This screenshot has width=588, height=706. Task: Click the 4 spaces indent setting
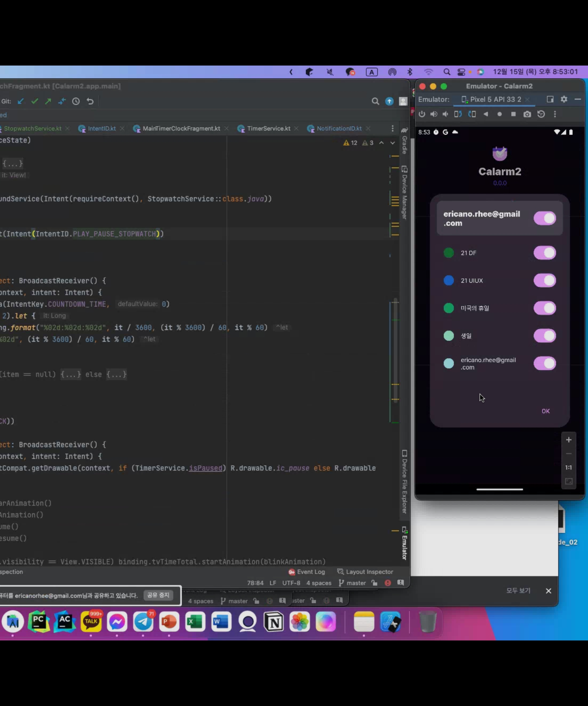[x=319, y=583]
